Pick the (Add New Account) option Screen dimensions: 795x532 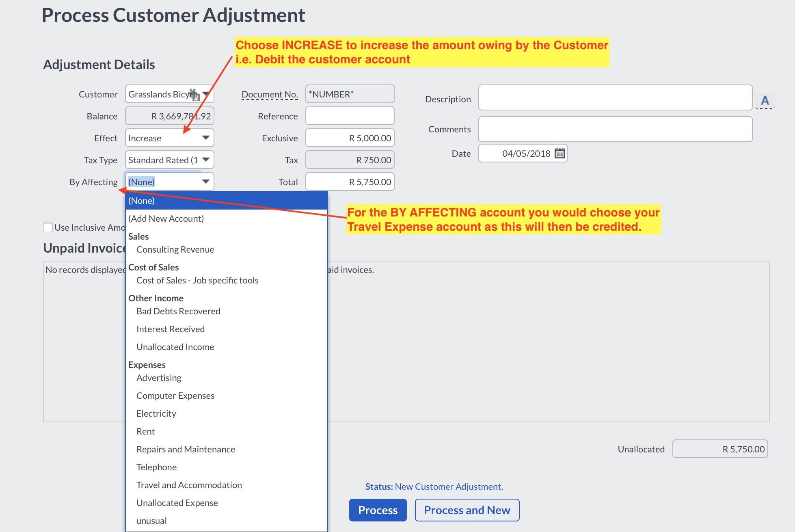coord(166,218)
